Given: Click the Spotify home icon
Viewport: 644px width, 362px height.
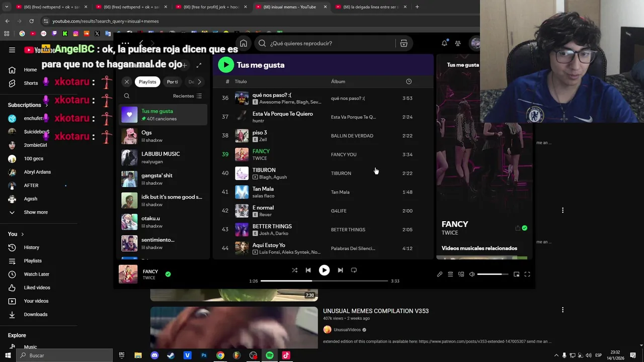Looking at the screenshot, I should [244, 43].
